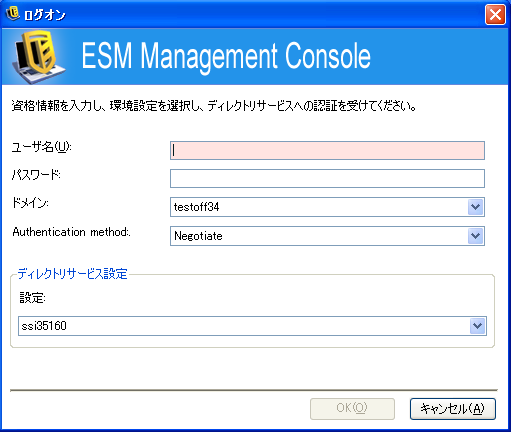This screenshot has width=511, height=432.
Task: Click into the パスワード input field
Action: (327, 178)
